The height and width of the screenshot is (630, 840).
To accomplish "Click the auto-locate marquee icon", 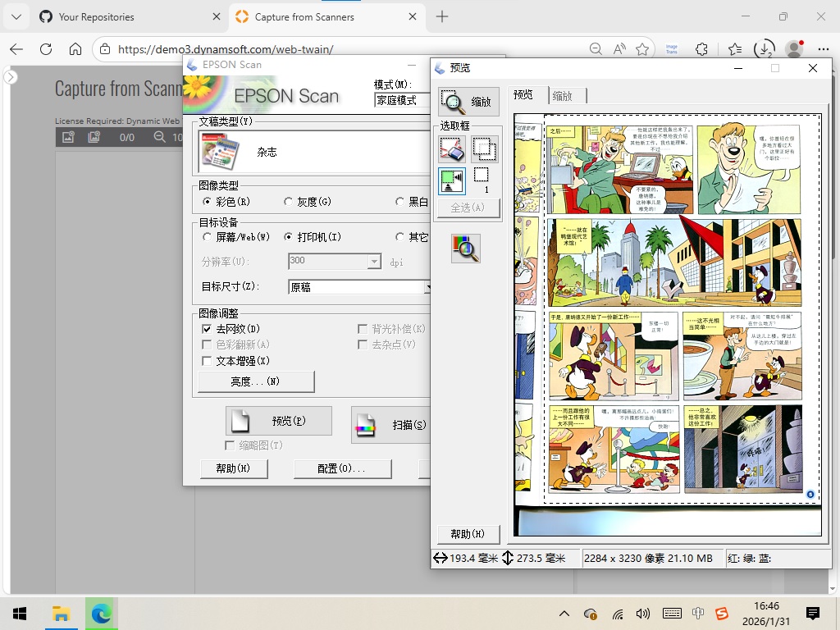I will [x=452, y=180].
